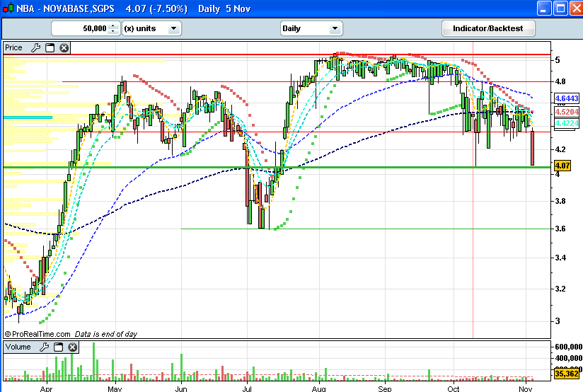Close the Volume panel

click(x=72, y=347)
